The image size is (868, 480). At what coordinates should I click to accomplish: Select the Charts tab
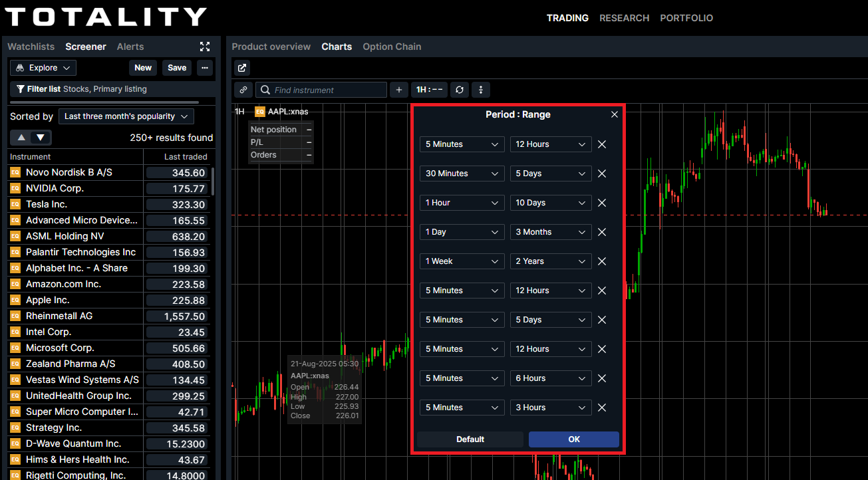(x=337, y=47)
